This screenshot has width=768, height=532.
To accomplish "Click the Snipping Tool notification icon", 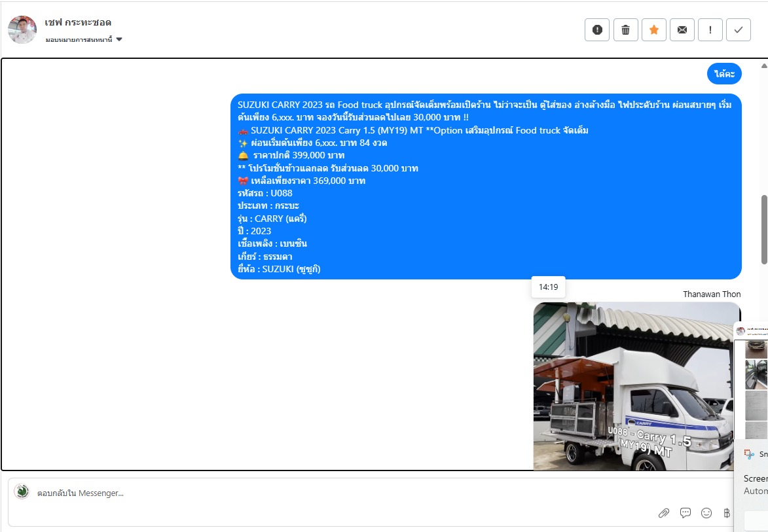I will (x=749, y=454).
